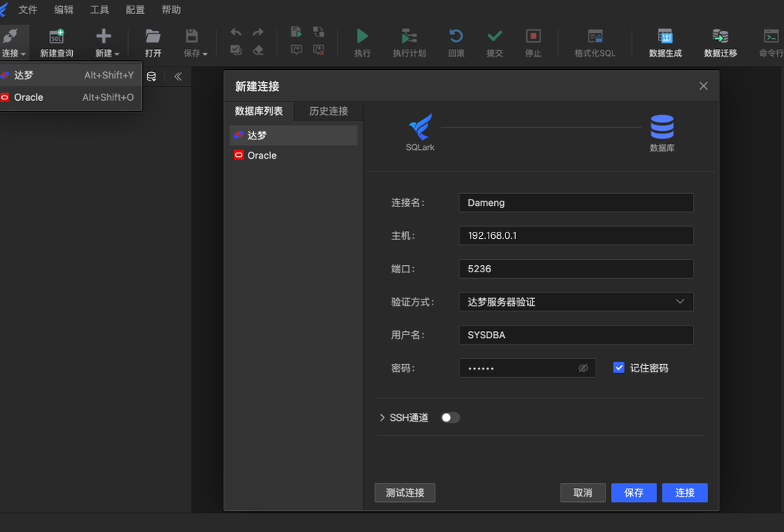Image resolution: width=784 pixels, height=532 pixels.
Task: Click the 执行 execute play icon
Action: pos(363,36)
